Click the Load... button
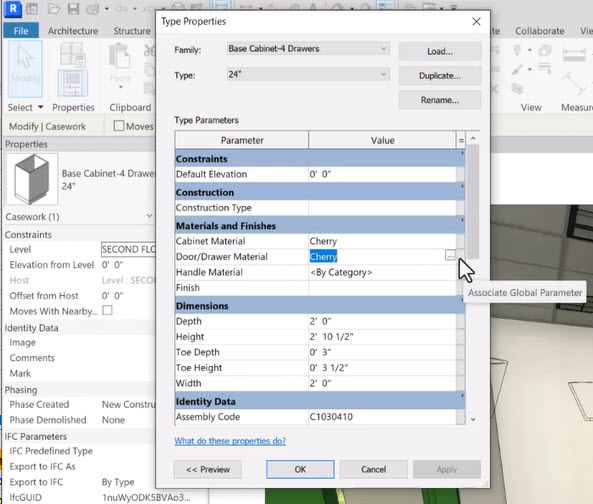The image size is (593, 504). (x=440, y=51)
